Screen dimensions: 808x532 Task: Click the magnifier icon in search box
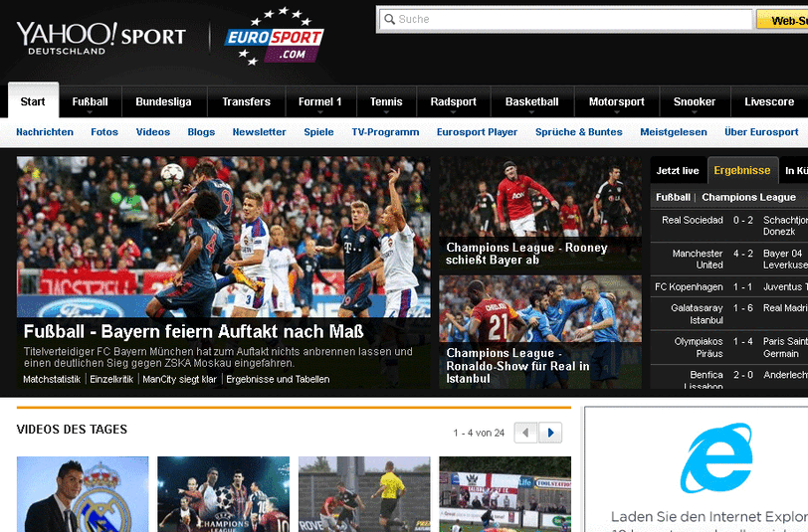(390, 20)
